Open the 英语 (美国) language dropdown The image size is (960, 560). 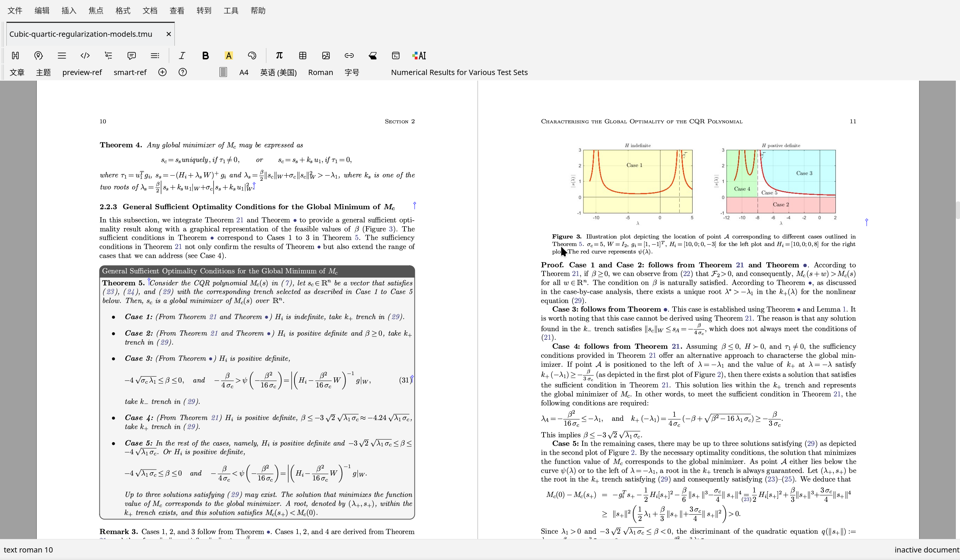pos(278,72)
